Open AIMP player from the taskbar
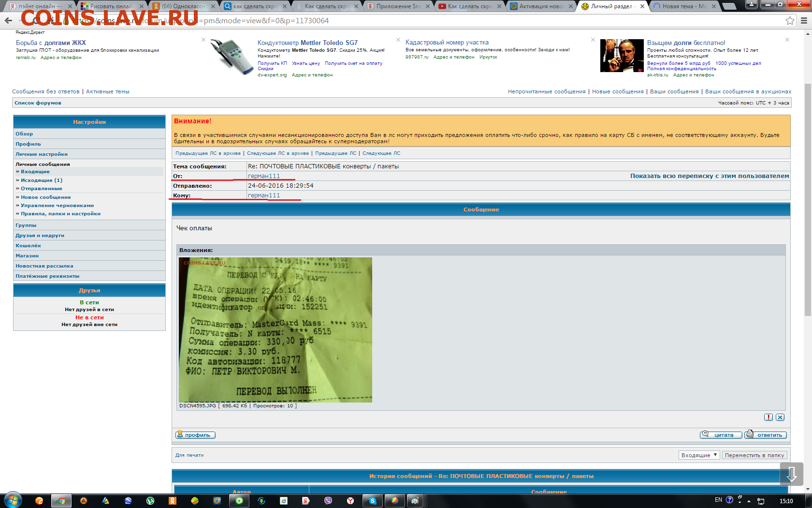Viewport: 812px width, 508px height. pyautogui.click(x=84, y=501)
